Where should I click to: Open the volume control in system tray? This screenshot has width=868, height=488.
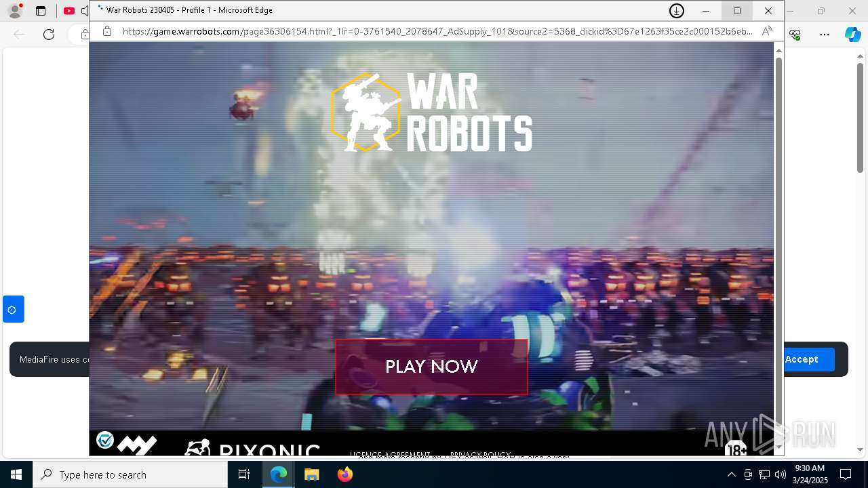tap(780, 474)
